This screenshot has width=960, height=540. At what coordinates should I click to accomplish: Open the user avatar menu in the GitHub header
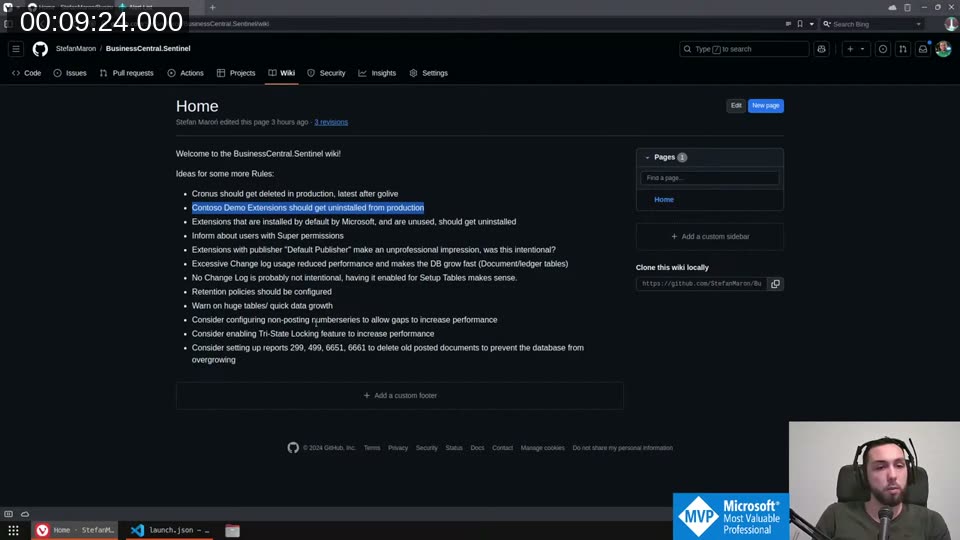pyautogui.click(x=943, y=49)
